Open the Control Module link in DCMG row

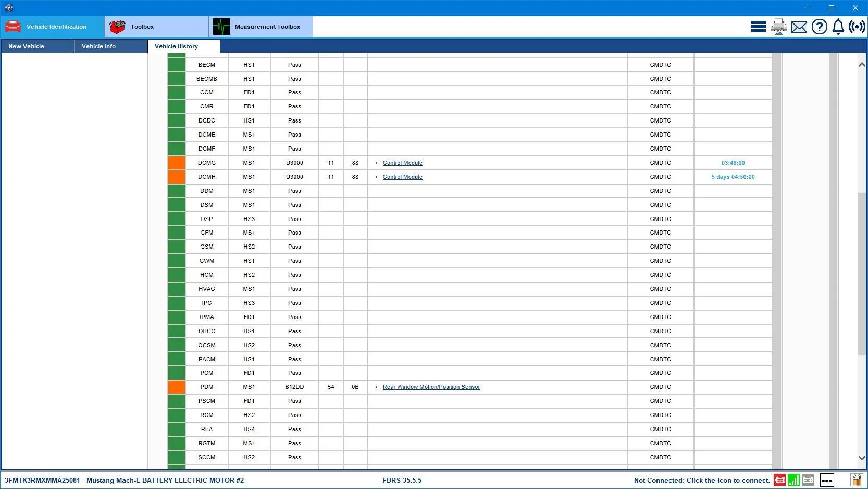pos(403,163)
